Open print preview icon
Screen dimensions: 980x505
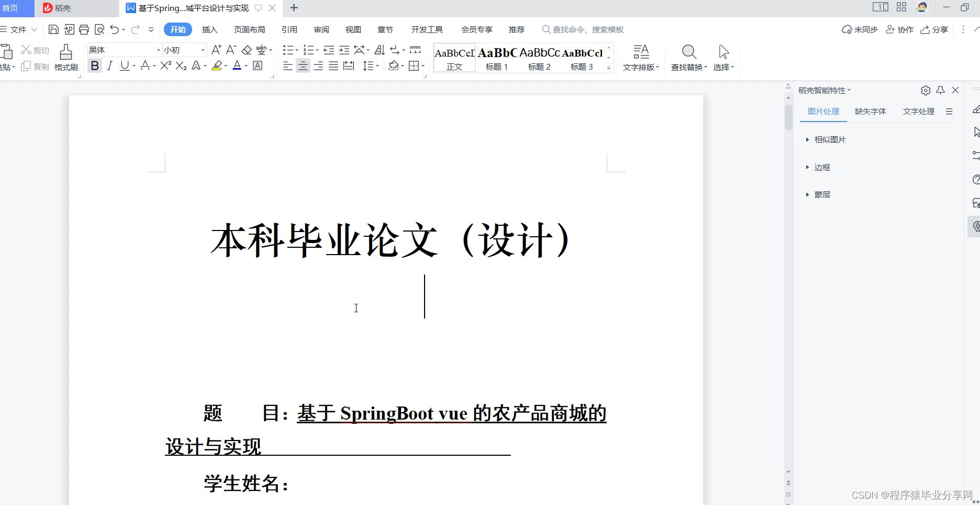[99, 29]
